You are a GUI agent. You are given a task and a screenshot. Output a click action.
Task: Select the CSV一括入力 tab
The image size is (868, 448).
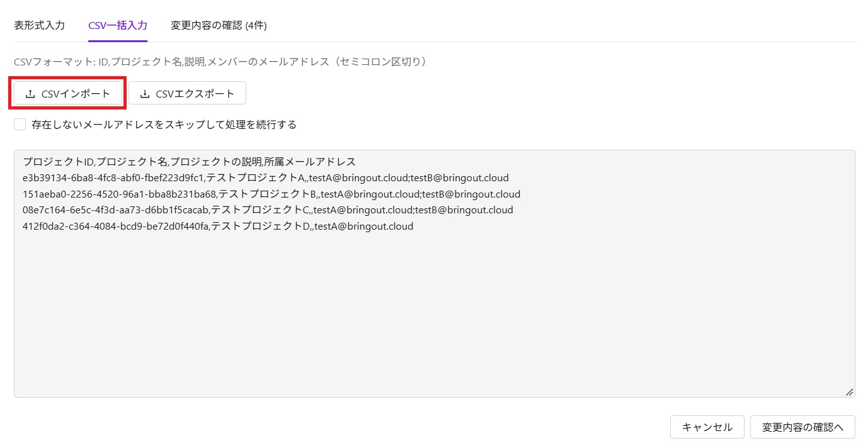point(118,25)
